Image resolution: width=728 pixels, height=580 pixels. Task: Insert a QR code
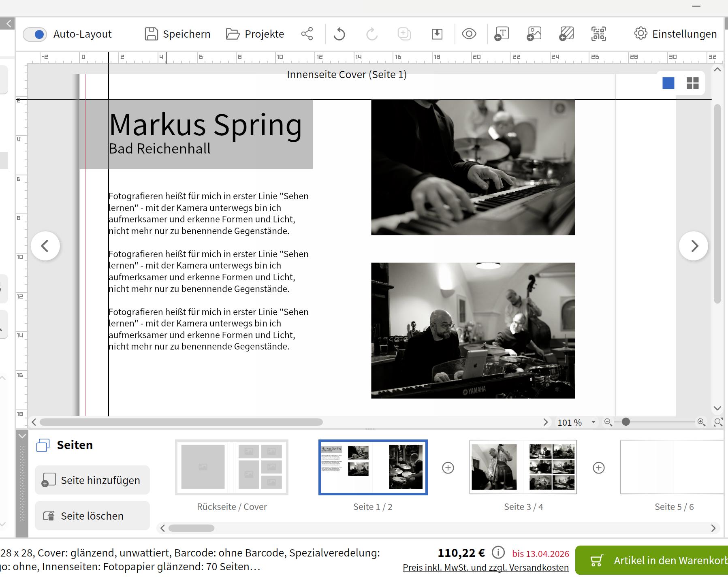coord(598,34)
